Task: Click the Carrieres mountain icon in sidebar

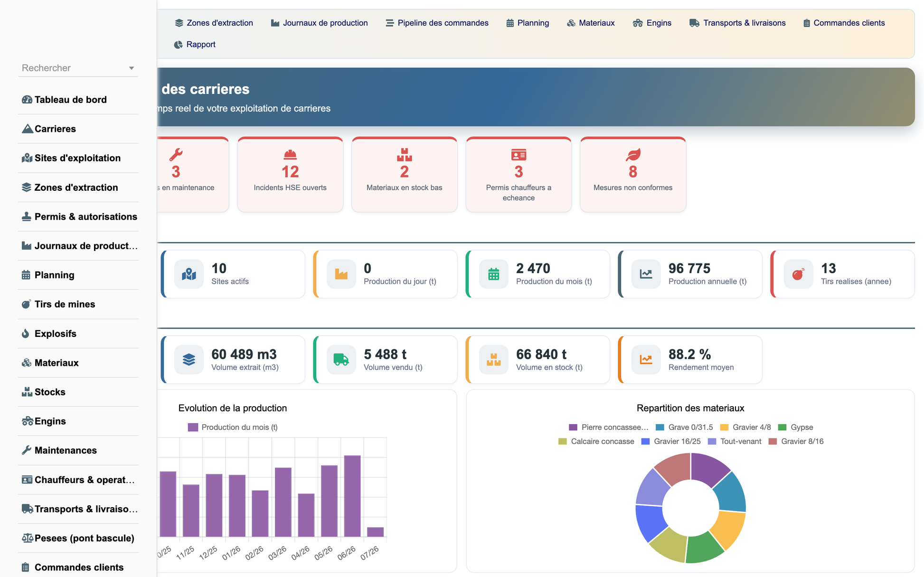Action: coord(27,129)
